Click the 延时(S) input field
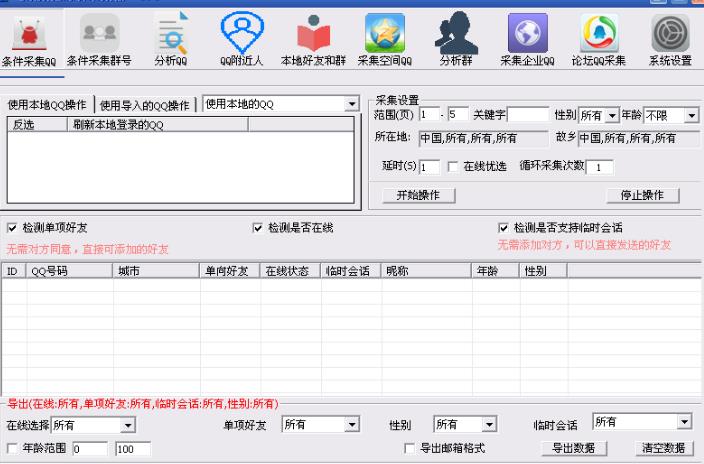 click(x=429, y=167)
